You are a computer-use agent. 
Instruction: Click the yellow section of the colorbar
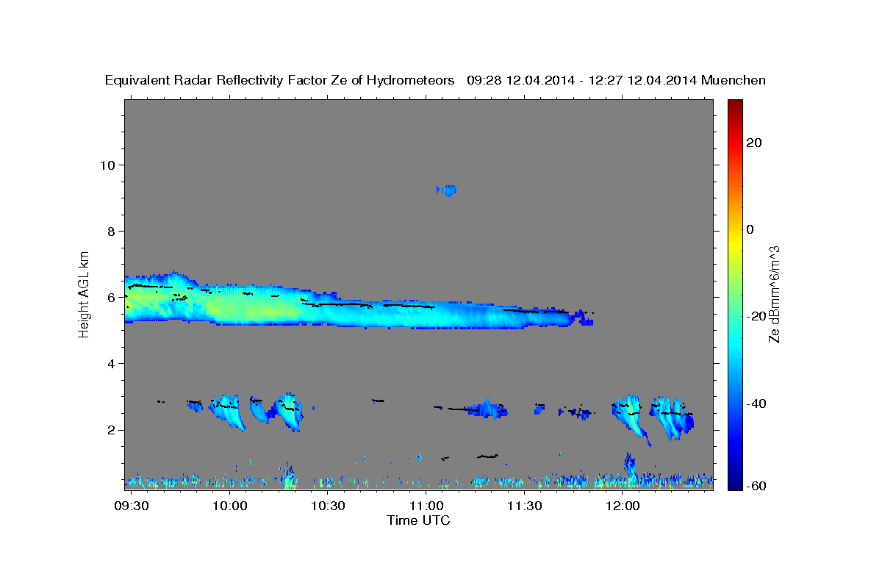(734, 243)
